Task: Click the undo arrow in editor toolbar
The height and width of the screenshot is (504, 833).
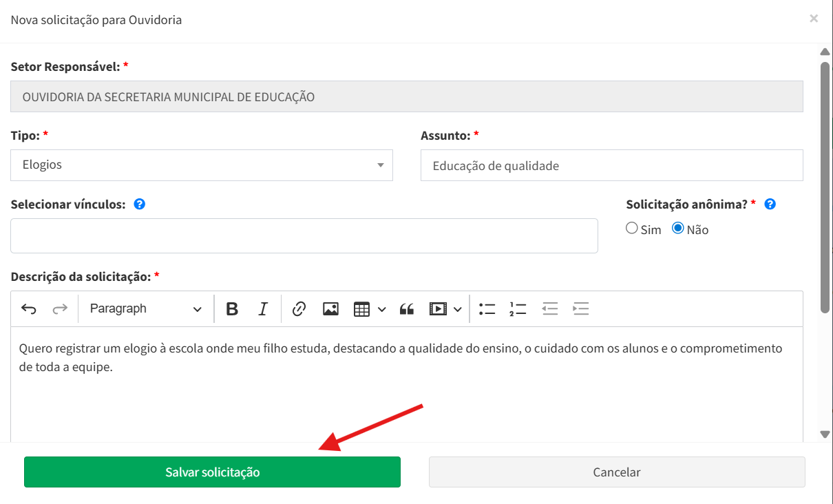Action: pos(29,309)
